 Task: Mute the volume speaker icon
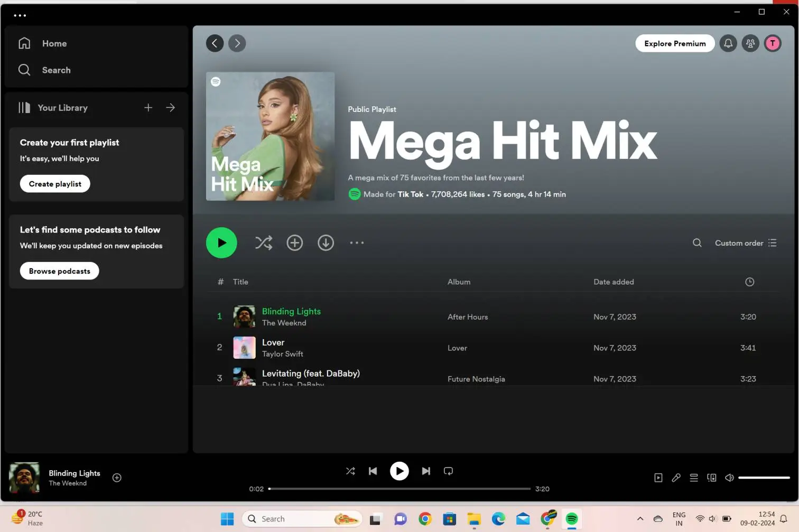pyautogui.click(x=729, y=478)
